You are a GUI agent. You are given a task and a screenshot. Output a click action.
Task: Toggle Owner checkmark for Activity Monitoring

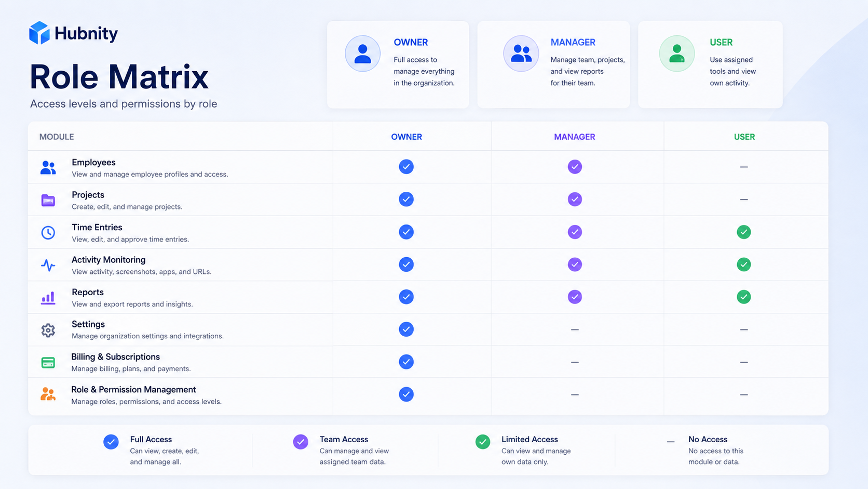tap(406, 265)
